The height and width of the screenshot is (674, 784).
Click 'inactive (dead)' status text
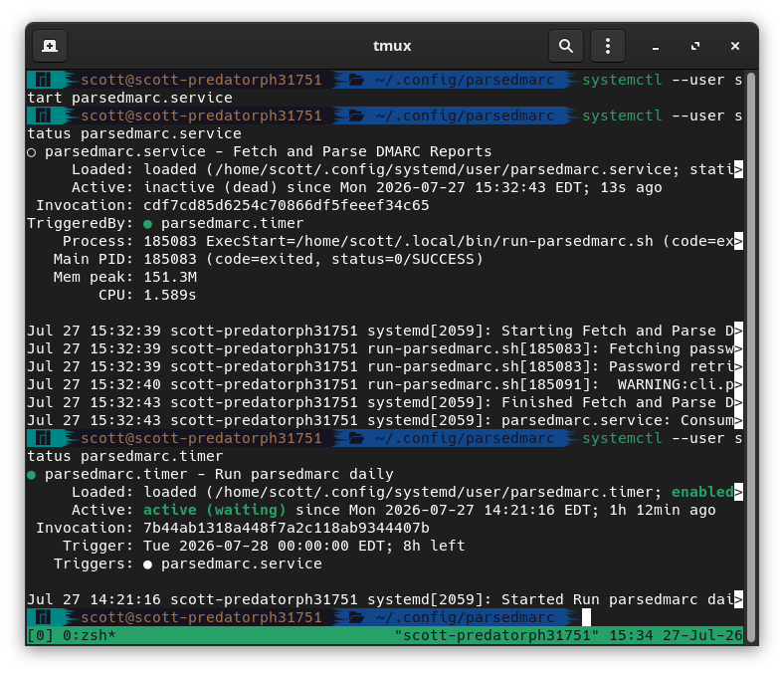pyautogui.click(x=210, y=187)
